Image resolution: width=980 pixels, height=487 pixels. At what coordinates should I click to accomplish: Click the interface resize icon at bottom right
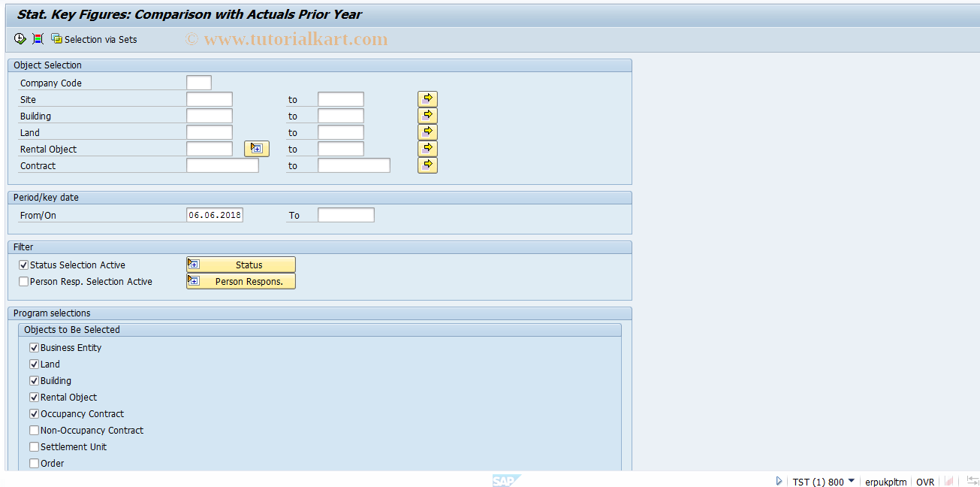(972, 481)
